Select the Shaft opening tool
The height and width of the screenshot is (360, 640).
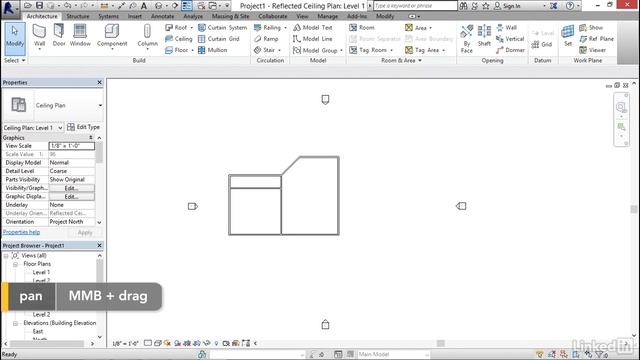484,36
